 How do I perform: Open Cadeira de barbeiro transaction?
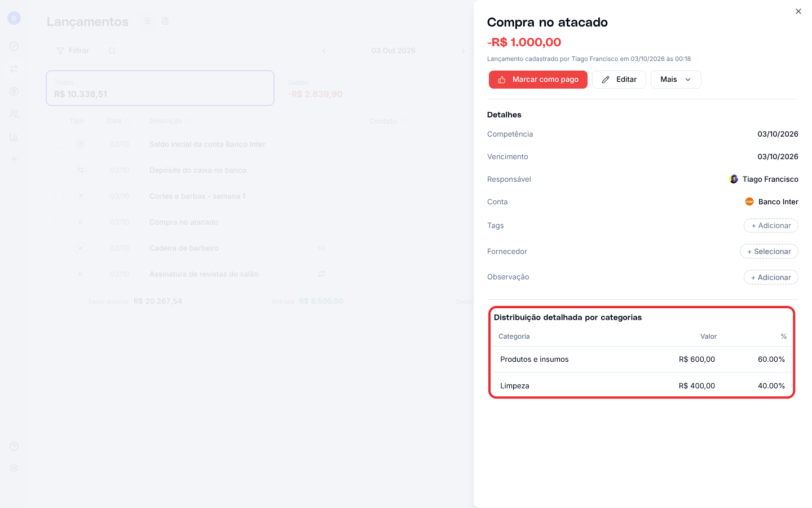pyautogui.click(x=184, y=248)
